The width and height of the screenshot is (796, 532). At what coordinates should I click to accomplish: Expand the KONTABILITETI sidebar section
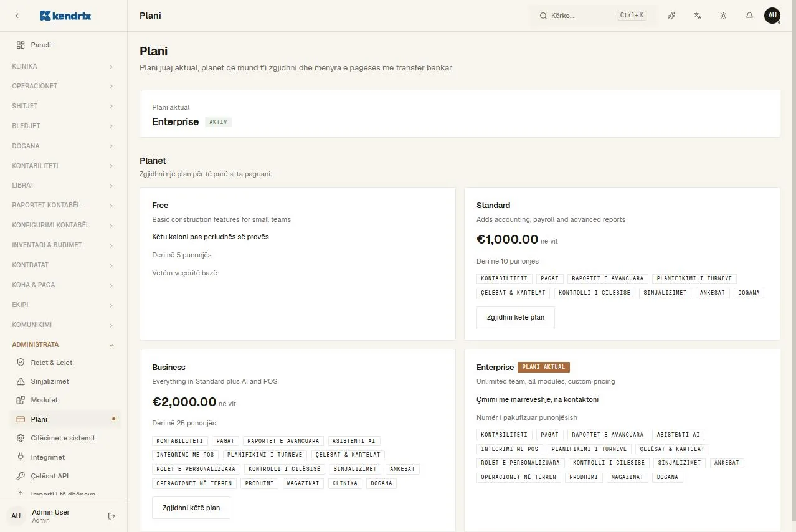point(63,166)
